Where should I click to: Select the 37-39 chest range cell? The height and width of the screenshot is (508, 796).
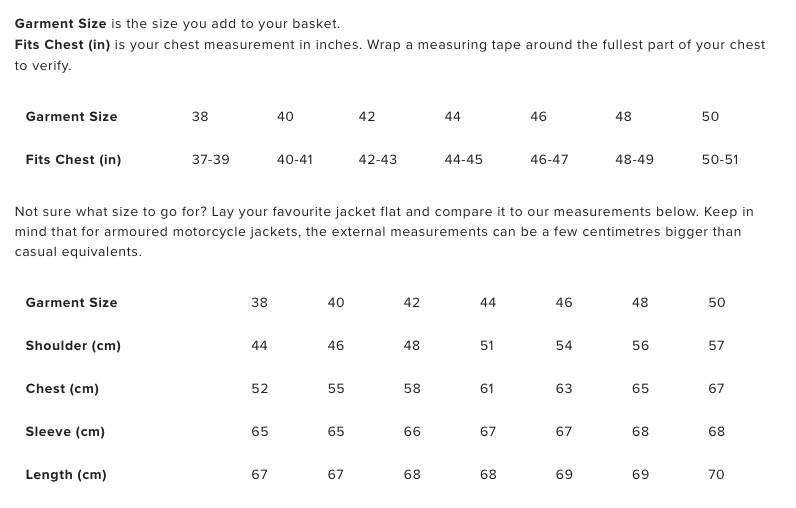click(x=210, y=160)
